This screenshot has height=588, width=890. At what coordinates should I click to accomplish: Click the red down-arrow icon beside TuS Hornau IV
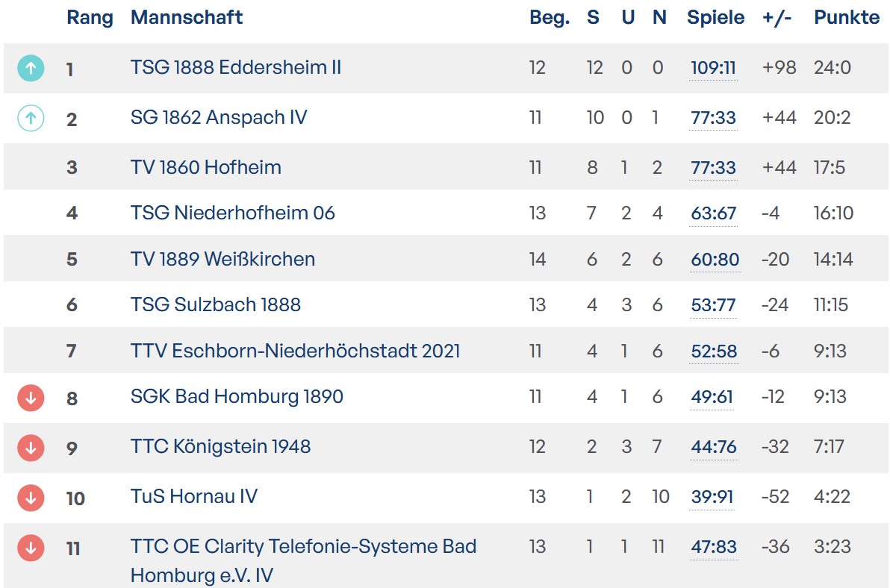coord(31,498)
